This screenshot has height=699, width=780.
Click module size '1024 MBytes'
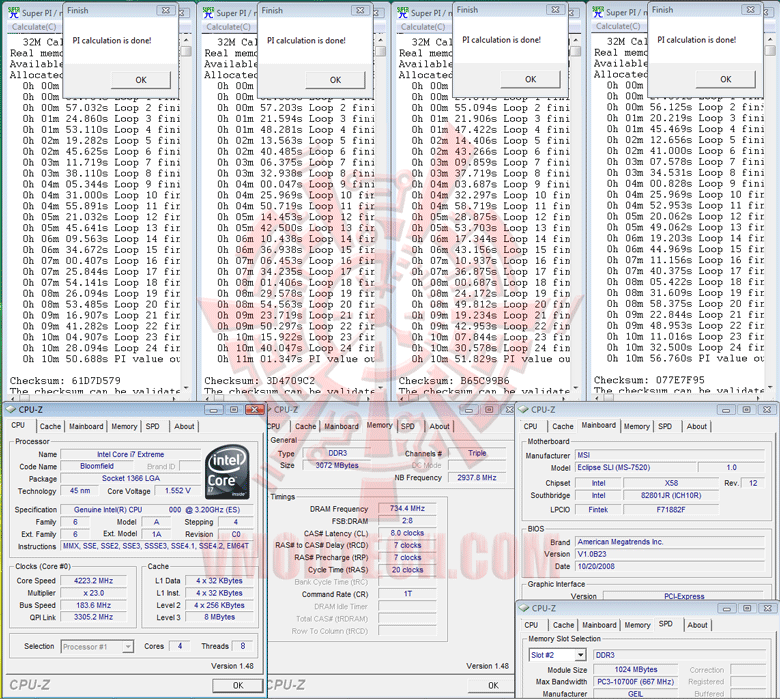tap(636, 670)
